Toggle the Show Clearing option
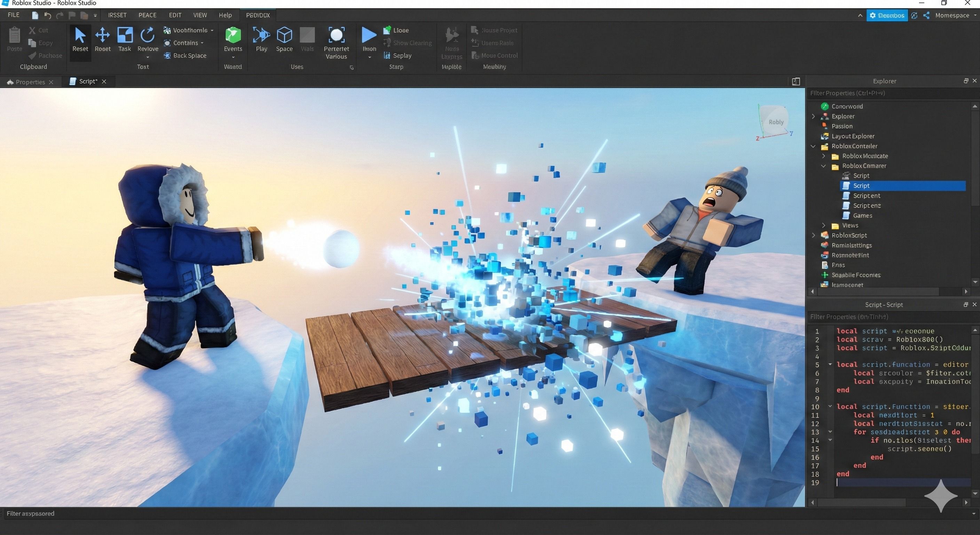 [408, 42]
